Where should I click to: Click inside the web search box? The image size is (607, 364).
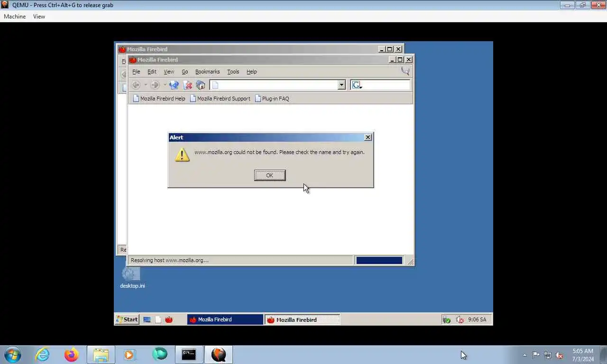[386, 85]
